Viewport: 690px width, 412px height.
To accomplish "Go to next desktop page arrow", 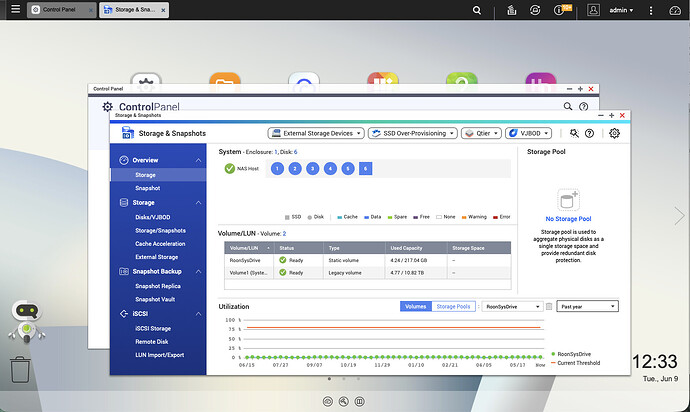I will click(679, 216).
